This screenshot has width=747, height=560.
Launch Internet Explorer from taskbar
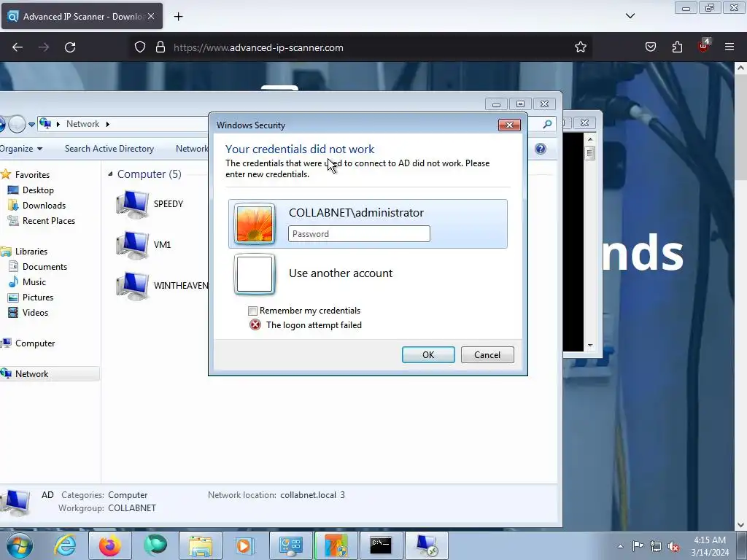point(65,545)
